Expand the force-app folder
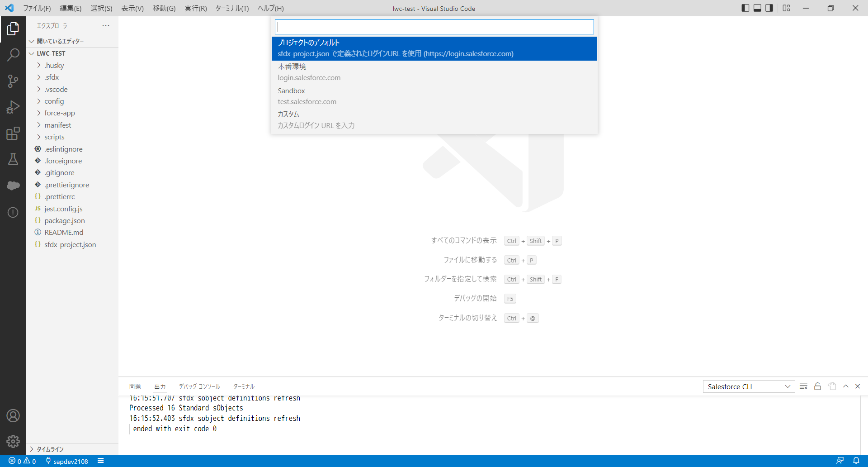 pyautogui.click(x=72, y=113)
